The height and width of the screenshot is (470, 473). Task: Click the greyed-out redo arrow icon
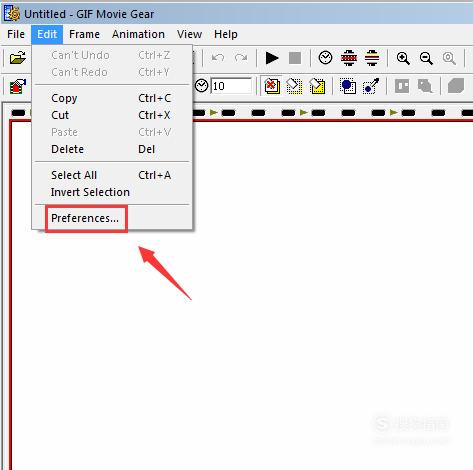pyautogui.click(x=241, y=58)
